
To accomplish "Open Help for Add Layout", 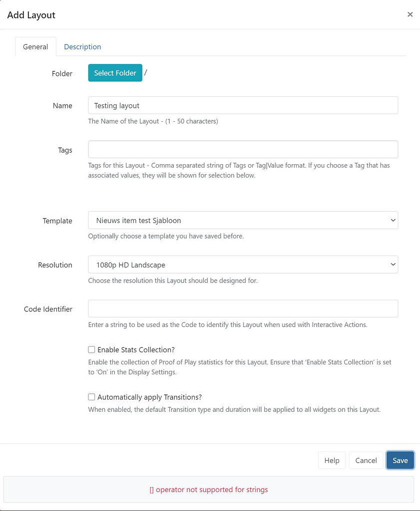I will pos(332,460).
